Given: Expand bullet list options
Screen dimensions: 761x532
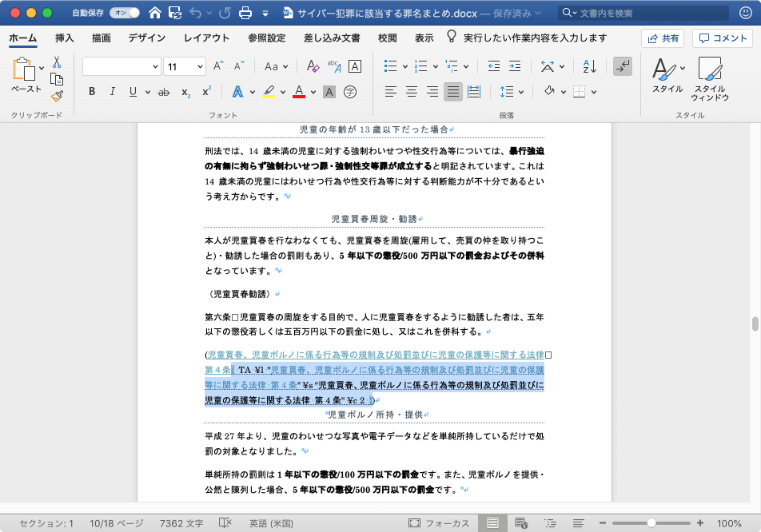Looking at the screenshot, I should coord(405,66).
